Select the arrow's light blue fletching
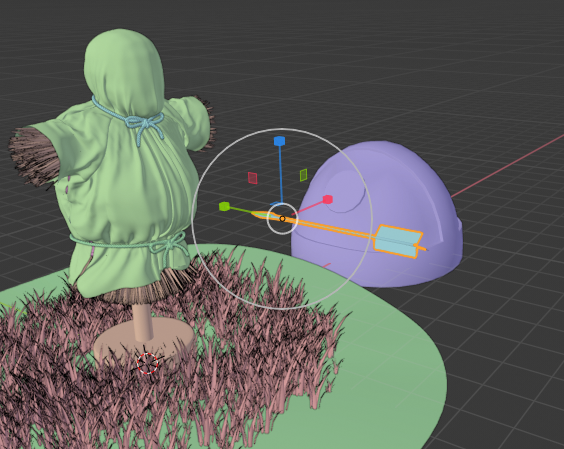The width and height of the screenshot is (564, 449). [x=399, y=241]
